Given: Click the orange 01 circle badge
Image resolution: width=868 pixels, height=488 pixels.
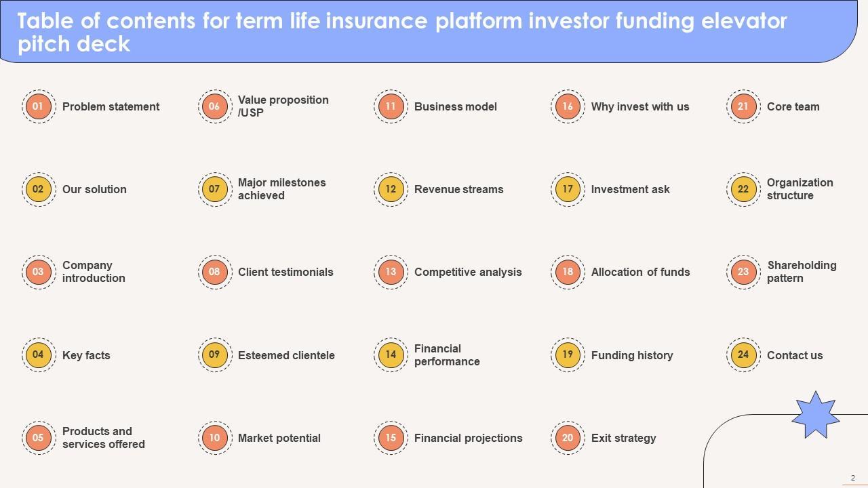Looking at the screenshot, I should (38, 106).
